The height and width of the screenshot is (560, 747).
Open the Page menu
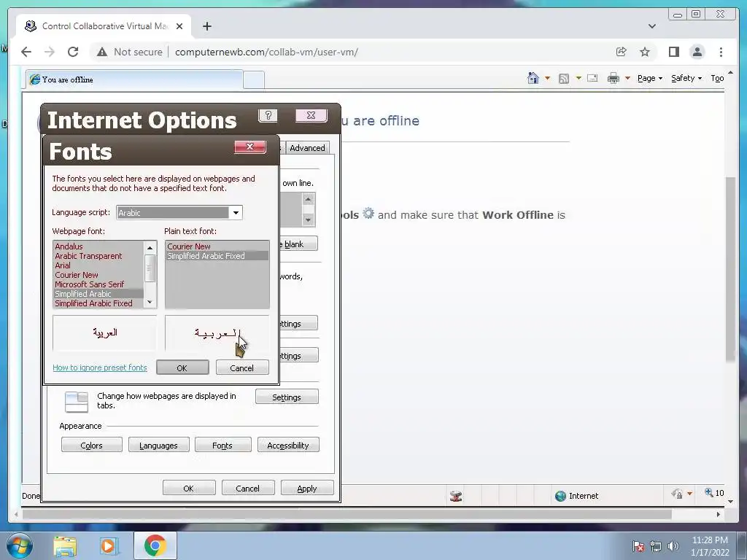[650, 79]
